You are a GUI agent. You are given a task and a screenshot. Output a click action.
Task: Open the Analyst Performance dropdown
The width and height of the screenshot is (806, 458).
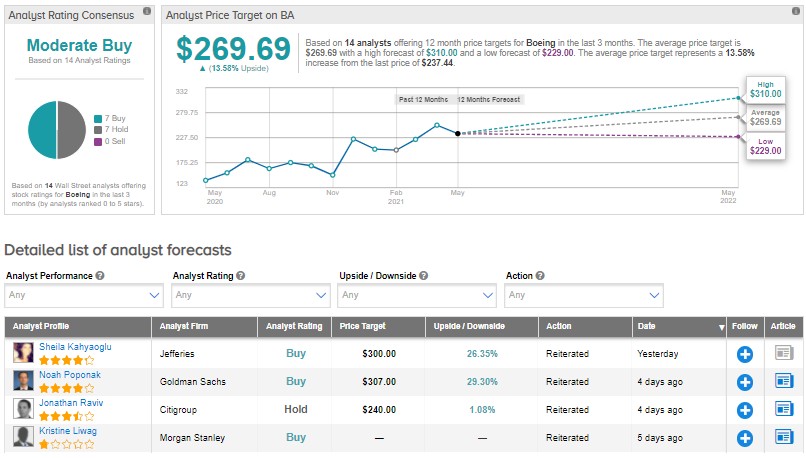tap(83, 295)
